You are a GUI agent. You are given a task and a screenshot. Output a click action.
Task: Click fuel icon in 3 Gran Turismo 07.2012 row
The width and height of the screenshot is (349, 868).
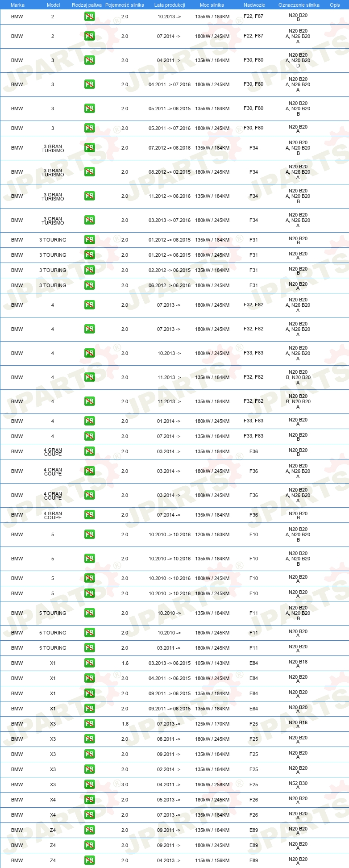pyautogui.click(x=89, y=148)
